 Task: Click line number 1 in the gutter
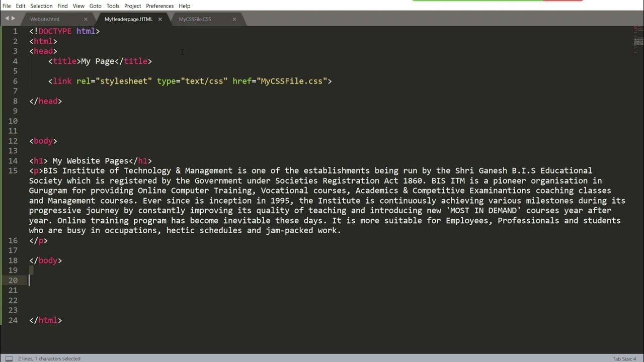pos(15,31)
